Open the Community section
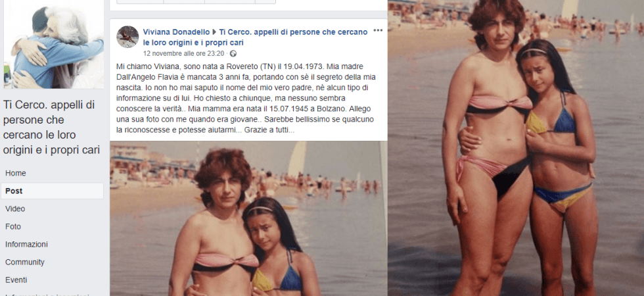The height and width of the screenshot is (296, 644). point(25,262)
